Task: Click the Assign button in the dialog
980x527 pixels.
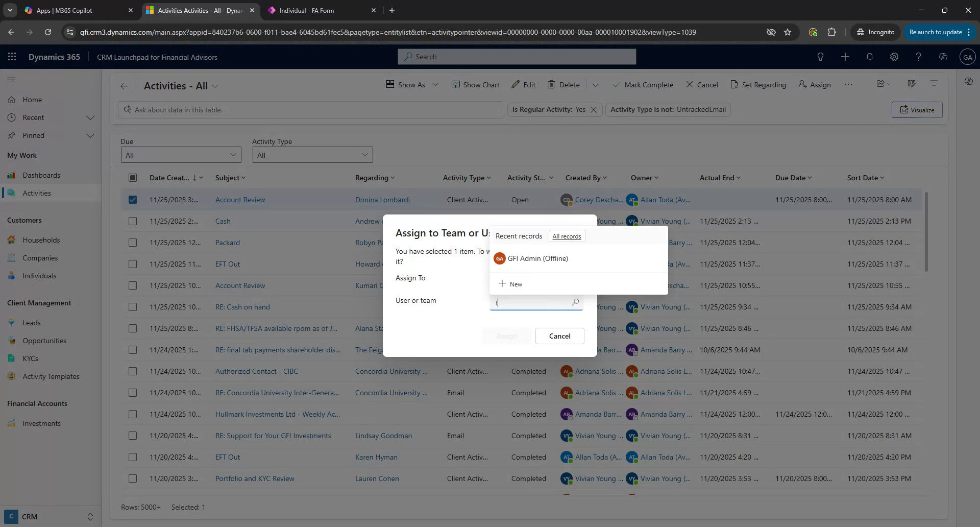Action: pos(506,336)
